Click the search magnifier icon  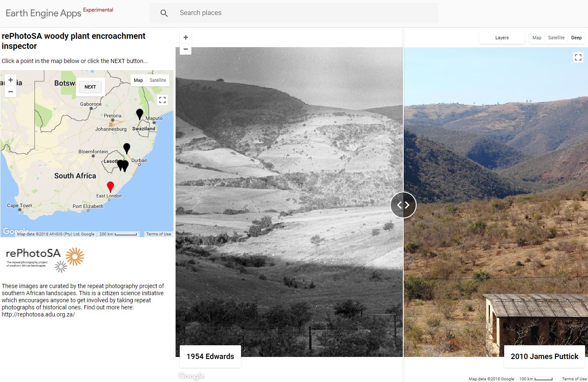point(164,13)
